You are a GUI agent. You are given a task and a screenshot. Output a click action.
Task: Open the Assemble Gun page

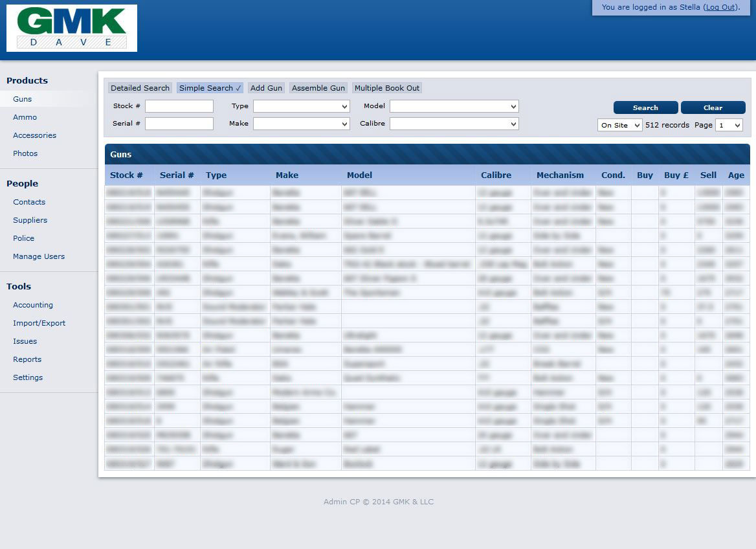tap(318, 88)
